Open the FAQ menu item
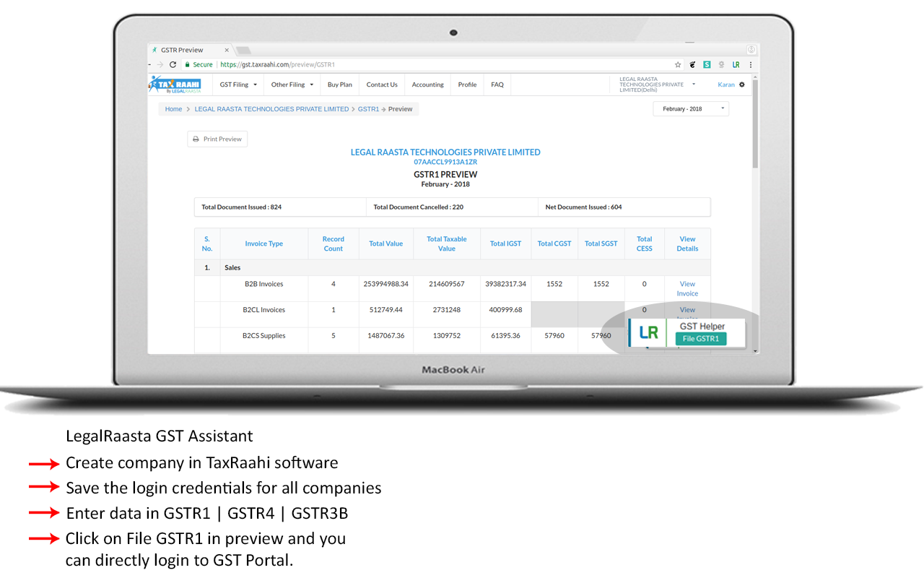 click(497, 84)
